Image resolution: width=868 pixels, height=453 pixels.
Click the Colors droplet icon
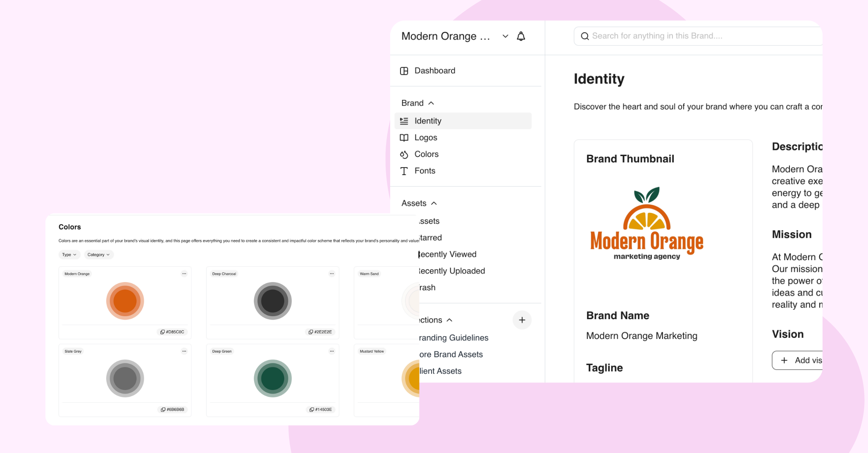pos(404,154)
